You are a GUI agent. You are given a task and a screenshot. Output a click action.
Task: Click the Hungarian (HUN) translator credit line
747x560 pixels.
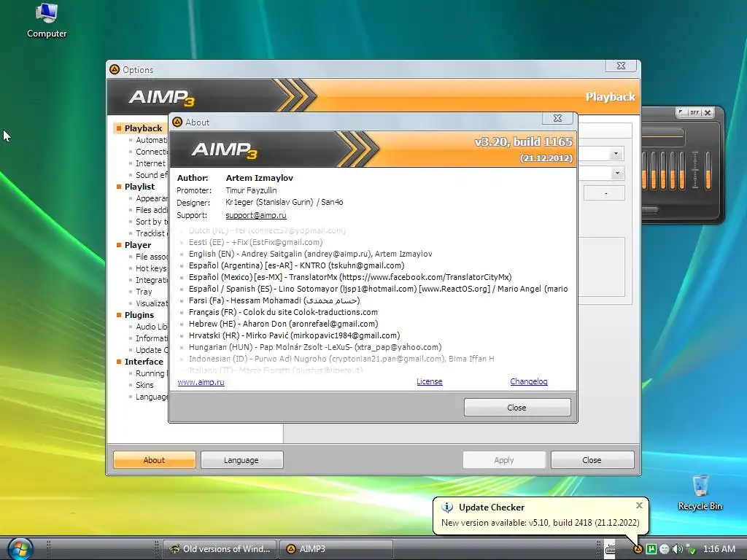pos(315,347)
